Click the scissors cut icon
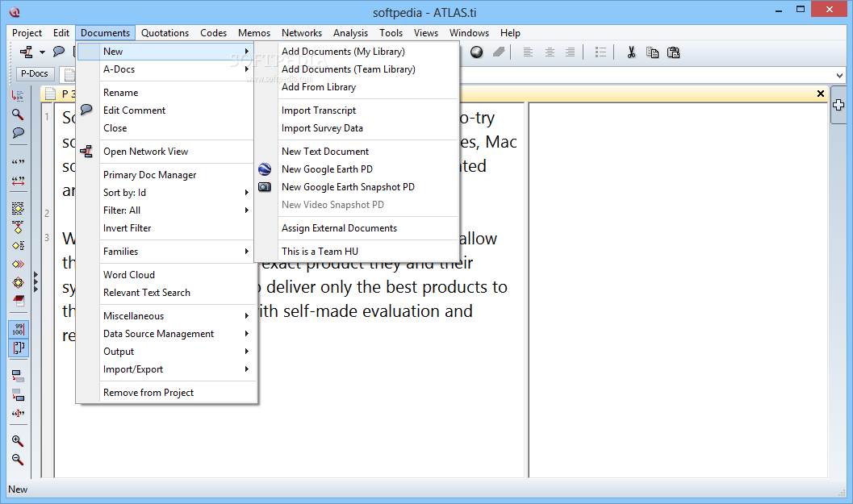Image resolution: width=853 pixels, height=504 pixels. click(631, 52)
